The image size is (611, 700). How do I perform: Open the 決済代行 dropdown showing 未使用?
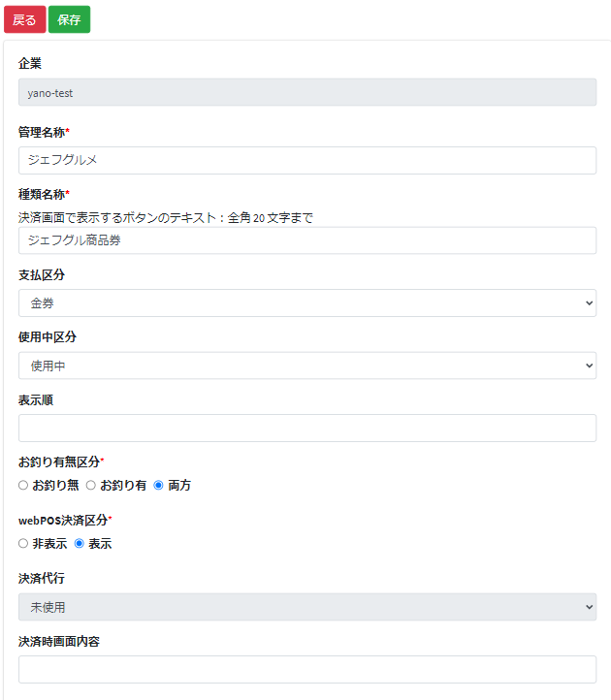pyautogui.click(x=306, y=607)
